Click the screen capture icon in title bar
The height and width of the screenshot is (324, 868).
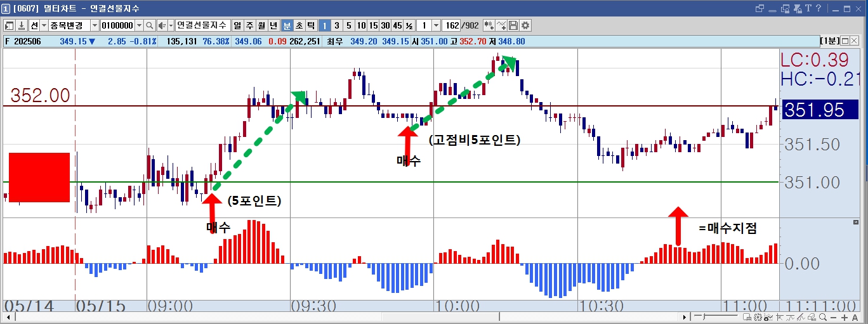pos(786,8)
